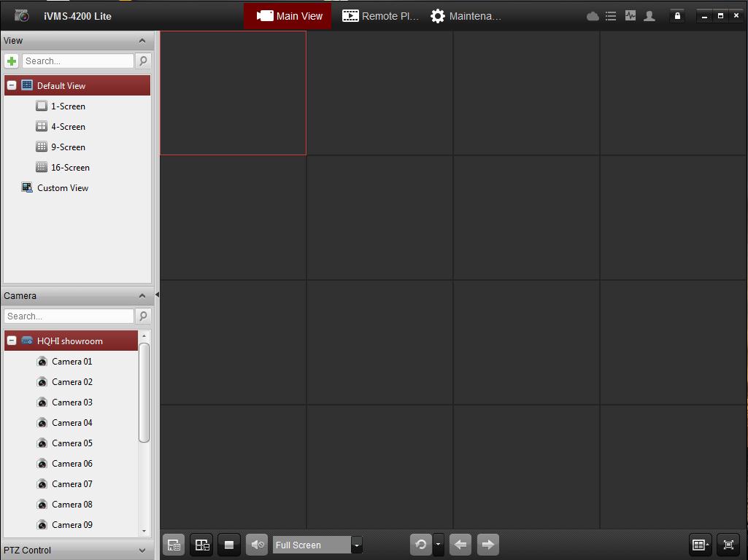The width and height of the screenshot is (748, 560).
Task: Select the 9-Screen layout
Action: (x=68, y=147)
